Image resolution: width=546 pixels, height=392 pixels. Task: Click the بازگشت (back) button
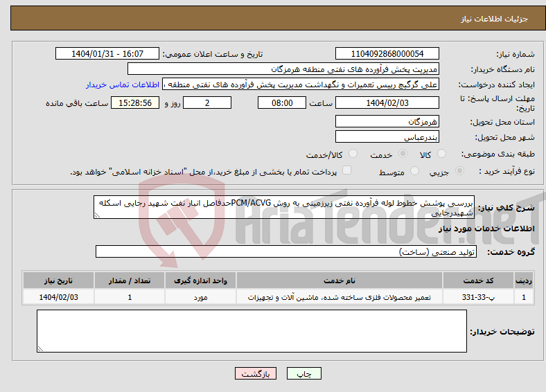(x=256, y=373)
